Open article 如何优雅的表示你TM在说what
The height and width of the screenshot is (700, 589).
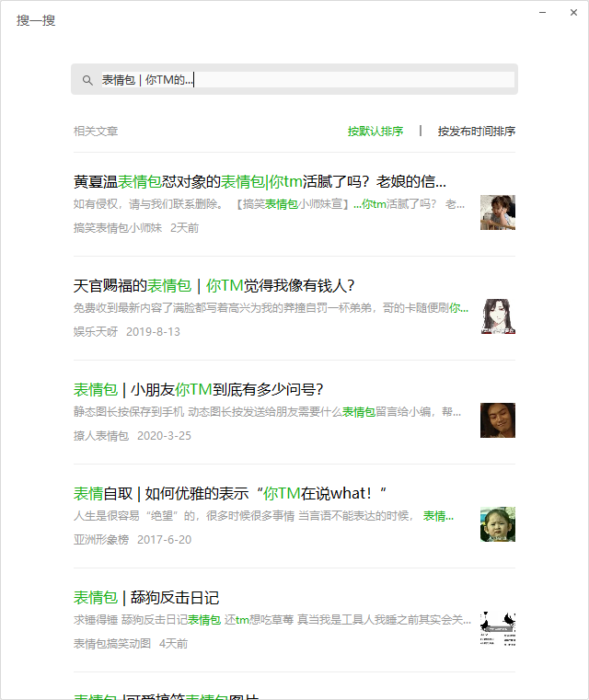pos(230,494)
